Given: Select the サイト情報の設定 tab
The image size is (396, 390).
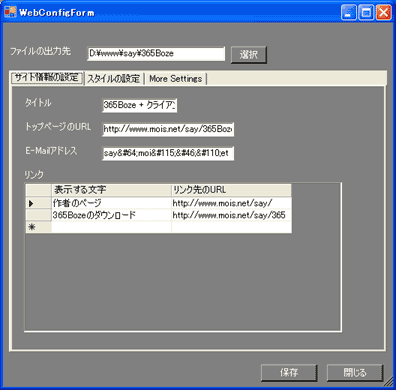Looking at the screenshot, I should (x=47, y=78).
